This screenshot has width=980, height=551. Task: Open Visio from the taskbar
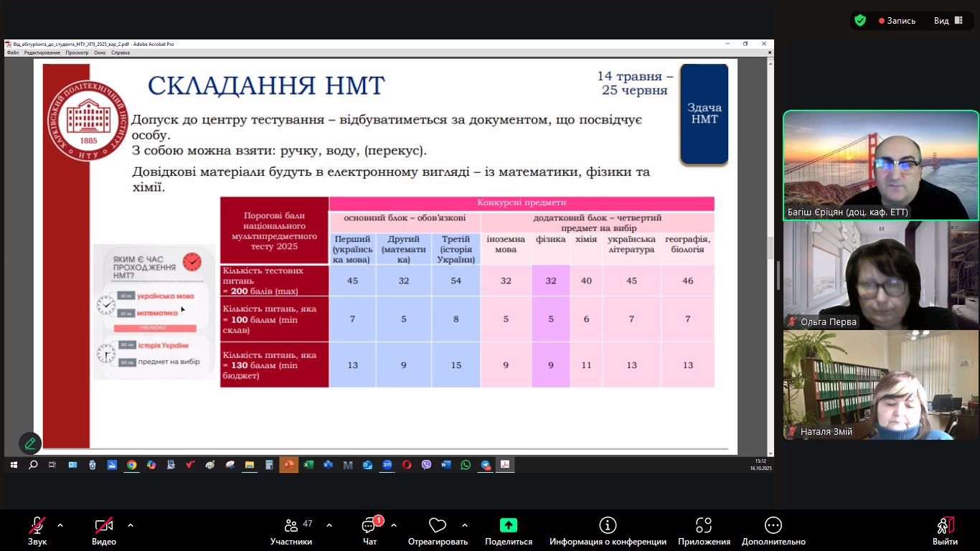[x=328, y=465]
